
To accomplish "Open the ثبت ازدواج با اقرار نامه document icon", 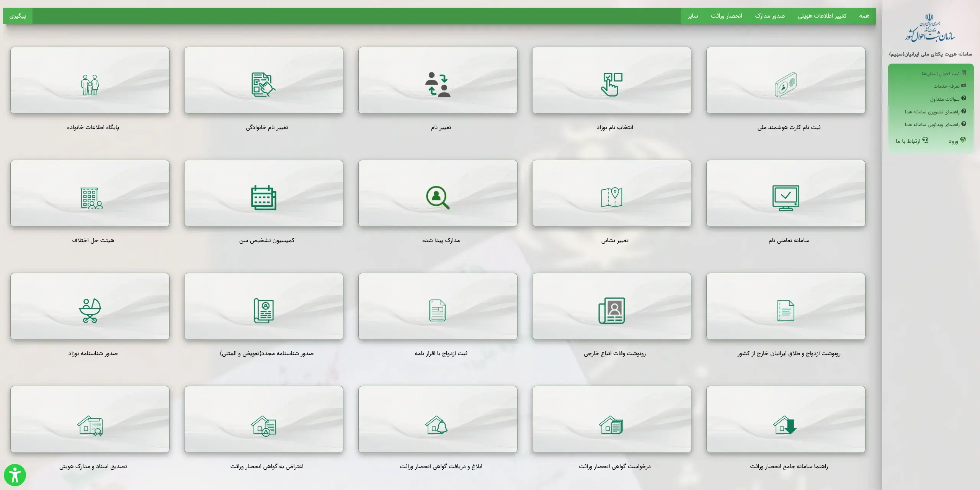I will [x=438, y=310].
